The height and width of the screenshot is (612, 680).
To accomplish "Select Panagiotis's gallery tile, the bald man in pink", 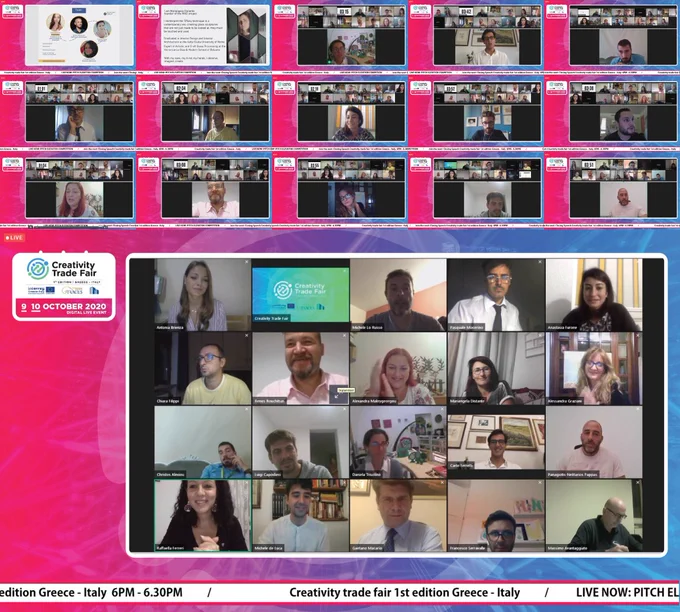I will click(x=594, y=442).
